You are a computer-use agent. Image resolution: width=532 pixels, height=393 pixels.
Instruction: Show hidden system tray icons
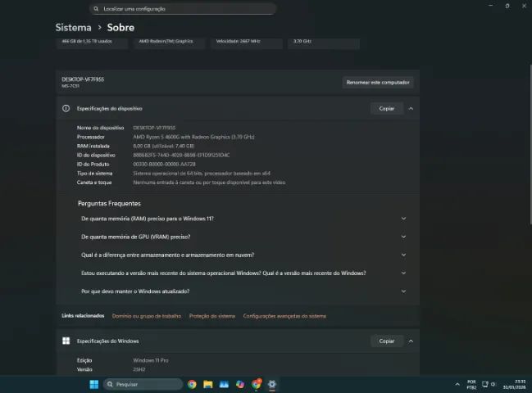457,384
